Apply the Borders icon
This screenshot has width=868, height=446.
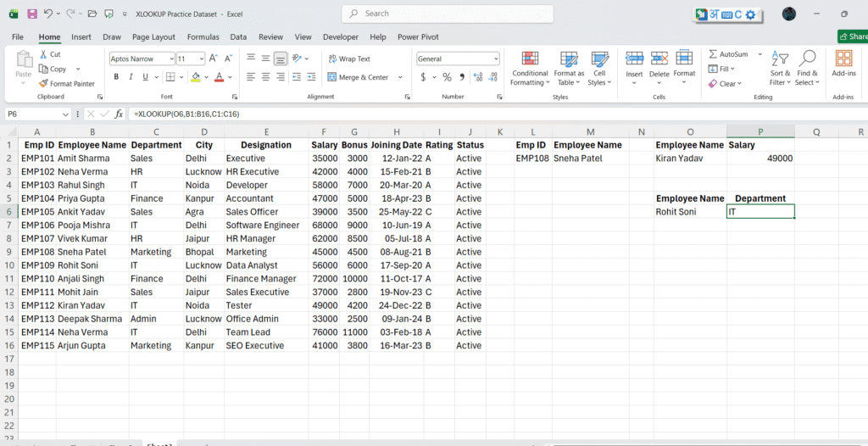coord(170,77)
